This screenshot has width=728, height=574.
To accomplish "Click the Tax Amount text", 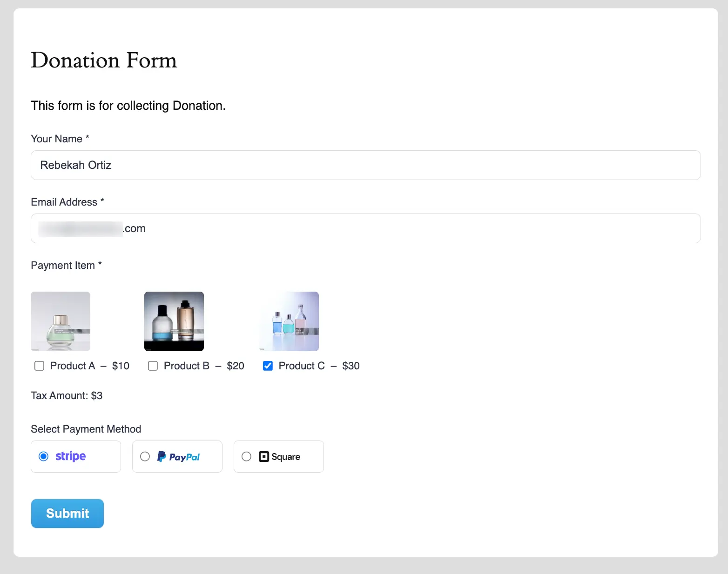I will (67, 395).
